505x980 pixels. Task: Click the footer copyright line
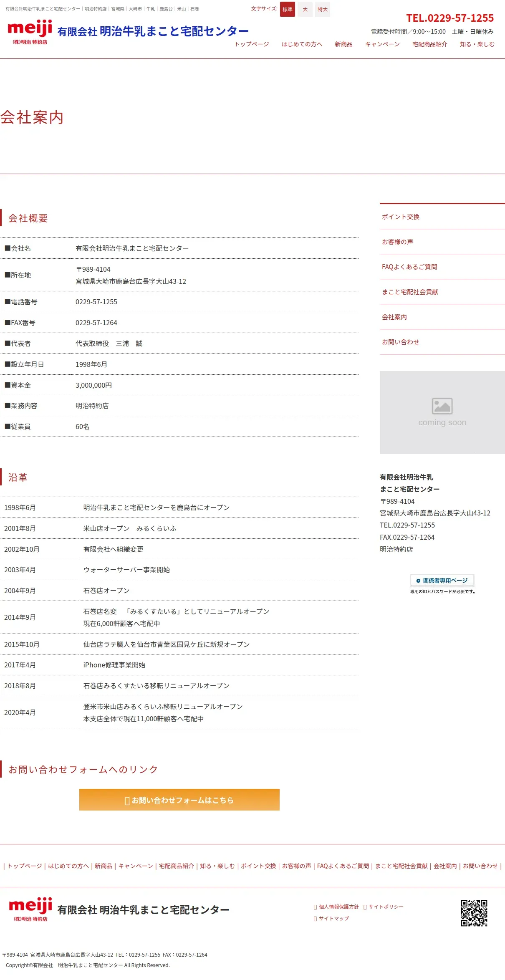pyautogui.click(x=88, y=965)
